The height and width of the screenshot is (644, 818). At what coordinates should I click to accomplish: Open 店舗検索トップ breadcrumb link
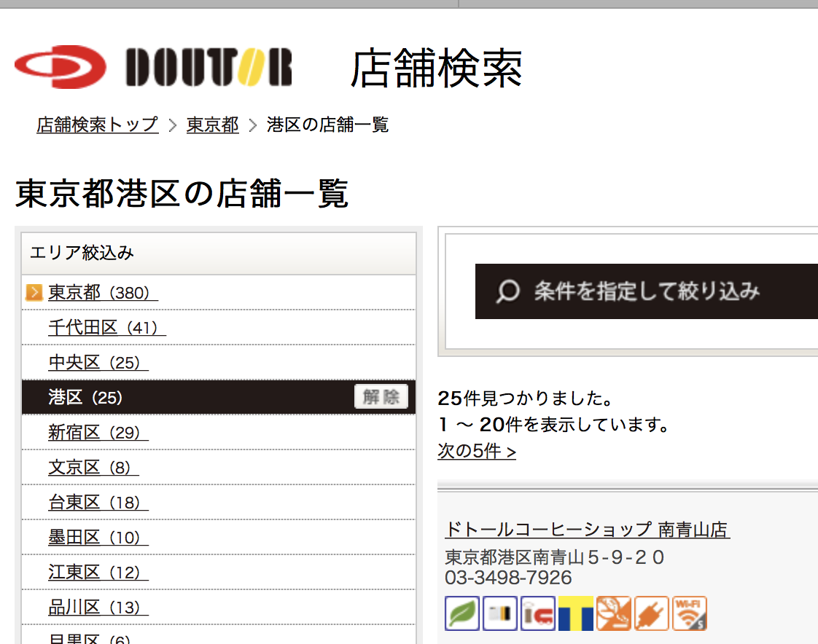(98, 125)
